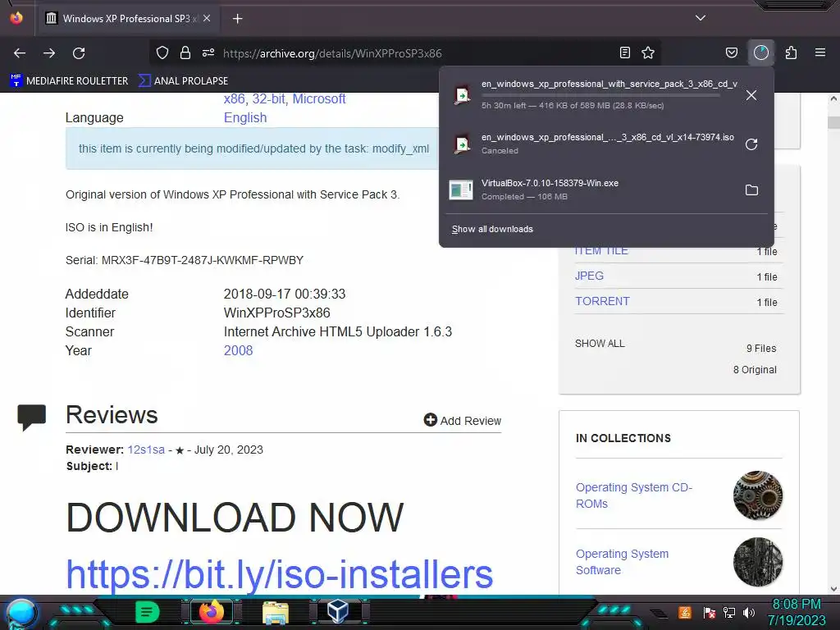Open the English language link

245,118
